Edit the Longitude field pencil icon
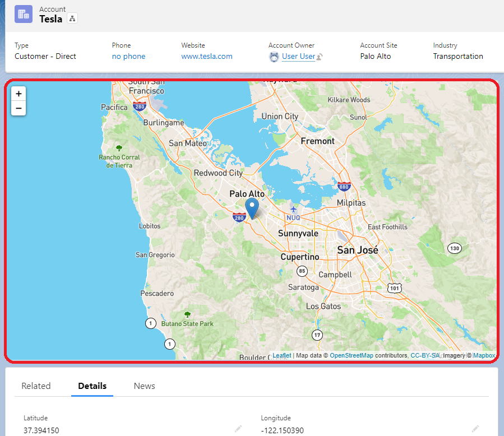 point(475,429)
